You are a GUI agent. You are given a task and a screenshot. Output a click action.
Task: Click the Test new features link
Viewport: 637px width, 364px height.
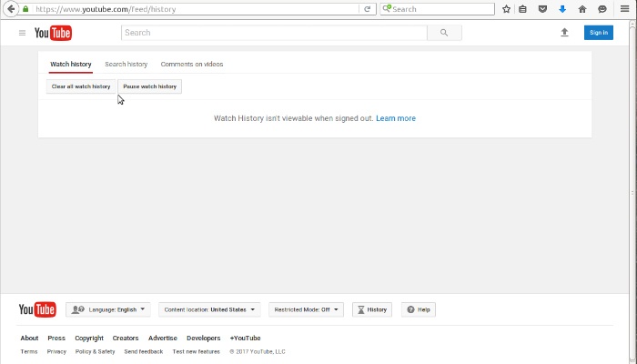point(197,352)
